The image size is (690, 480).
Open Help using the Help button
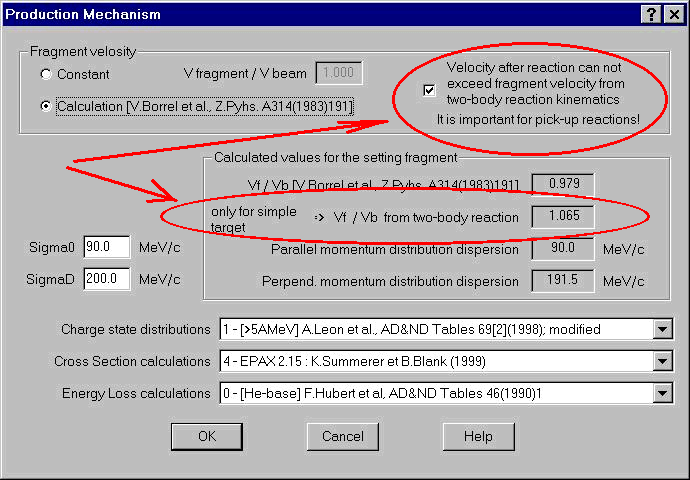point(478,436)
